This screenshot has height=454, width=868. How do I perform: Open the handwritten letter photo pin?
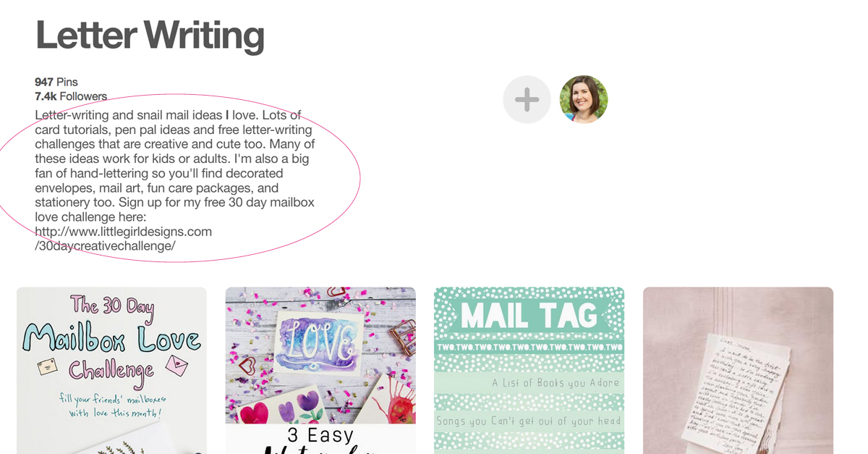pyautogui.click(x=738, y=371)
